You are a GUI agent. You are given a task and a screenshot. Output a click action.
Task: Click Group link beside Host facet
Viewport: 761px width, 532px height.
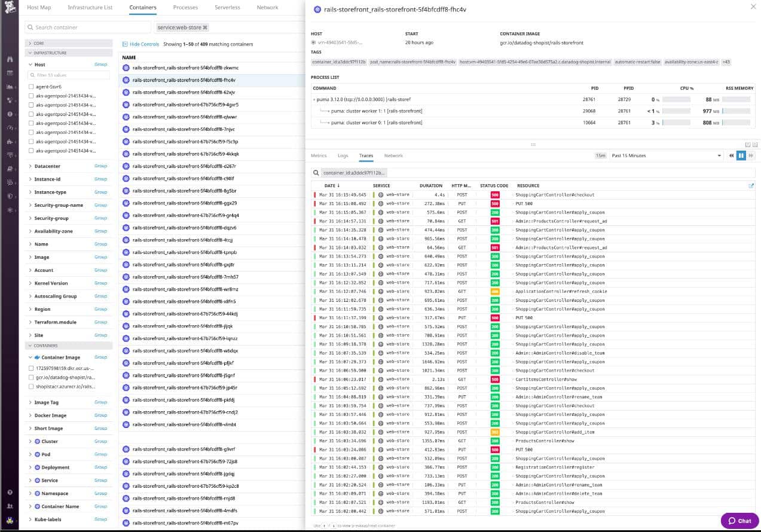(x=100, y=65)
